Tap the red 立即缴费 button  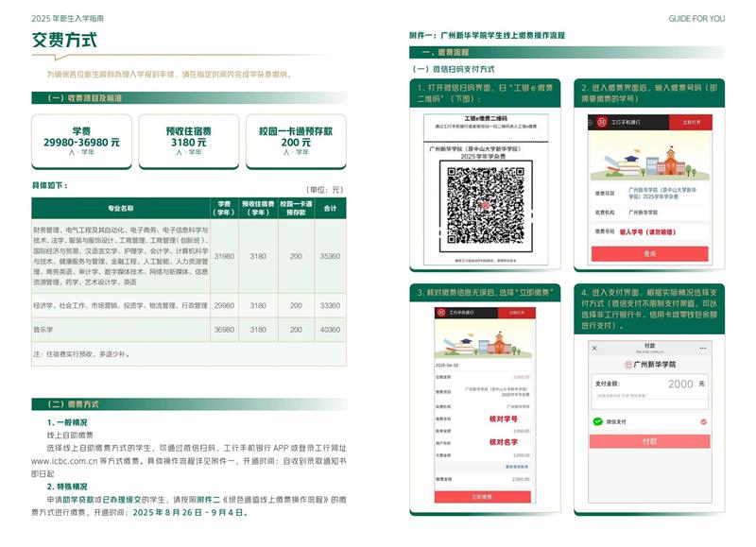pyautogui.click(x=482, y=497)
